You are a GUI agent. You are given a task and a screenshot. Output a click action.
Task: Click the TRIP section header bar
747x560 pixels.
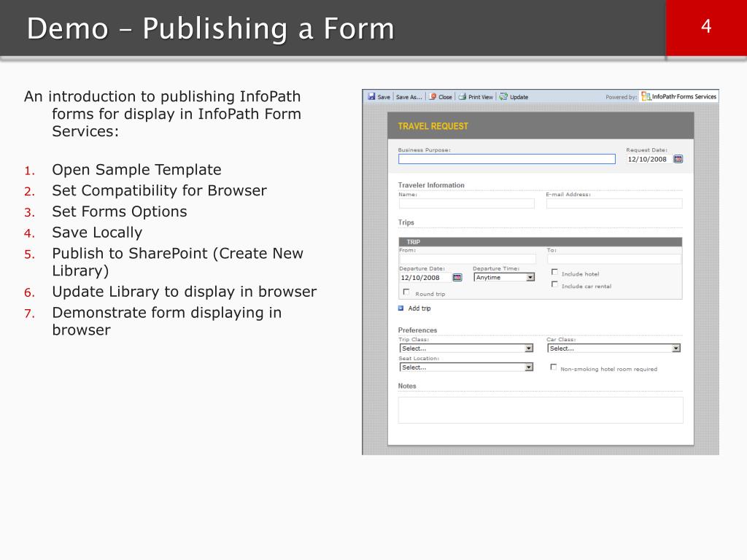pyautogui.click(x=541, y=242)
